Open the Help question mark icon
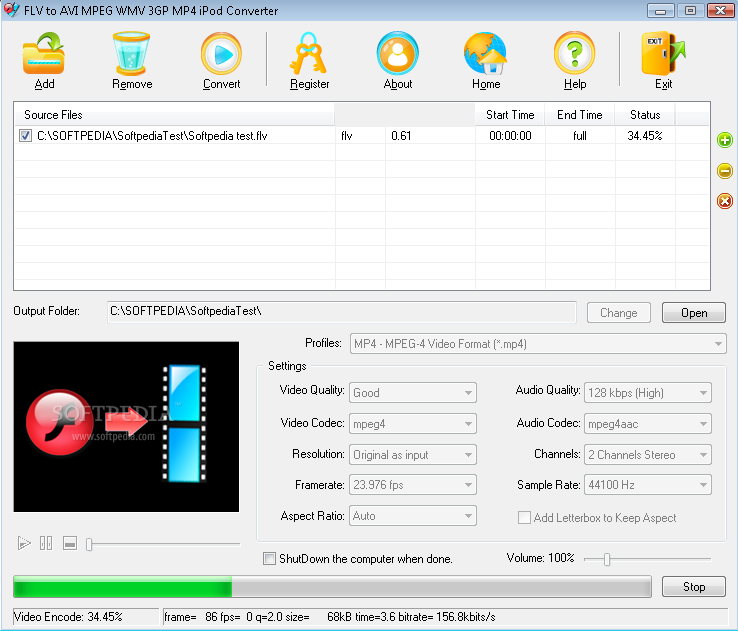 pyautogui.click(x=575, y=53)
